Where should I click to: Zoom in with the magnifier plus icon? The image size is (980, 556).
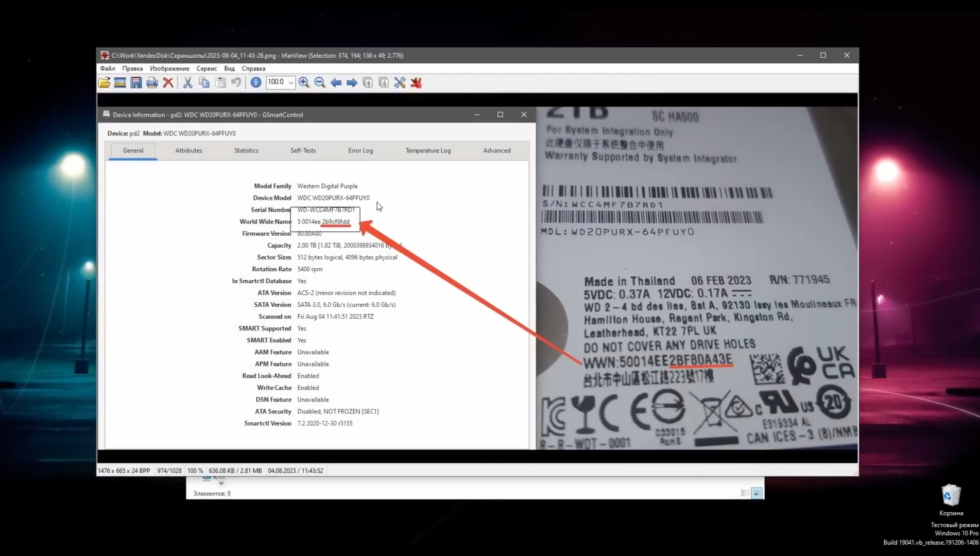(304, 82)
